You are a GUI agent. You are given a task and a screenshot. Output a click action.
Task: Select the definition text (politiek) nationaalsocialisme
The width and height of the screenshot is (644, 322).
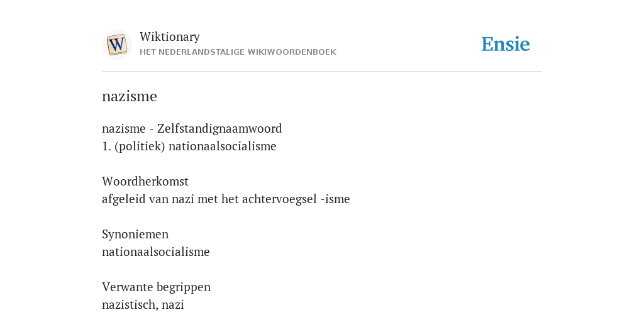196,146
